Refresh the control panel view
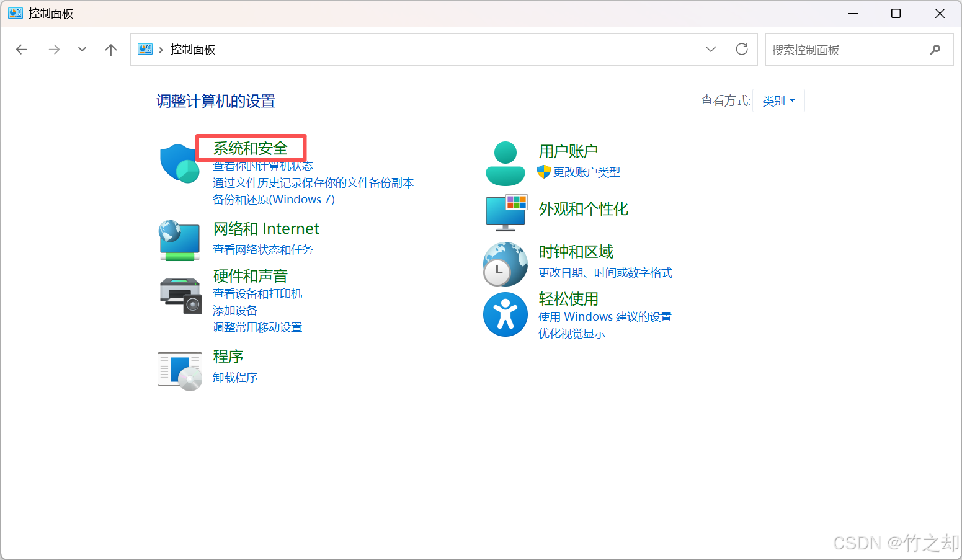This screenshot has width=962, height=560. (742, 49)
